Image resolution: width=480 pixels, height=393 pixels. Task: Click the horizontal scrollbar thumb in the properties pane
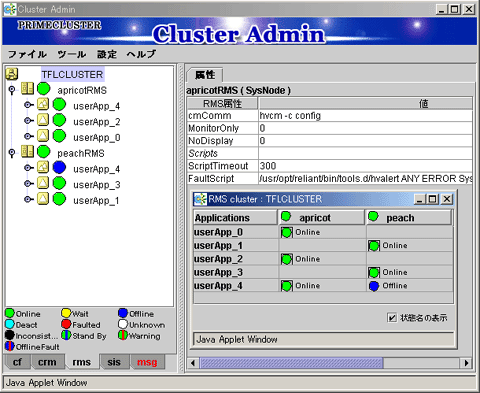click(291, 363)
